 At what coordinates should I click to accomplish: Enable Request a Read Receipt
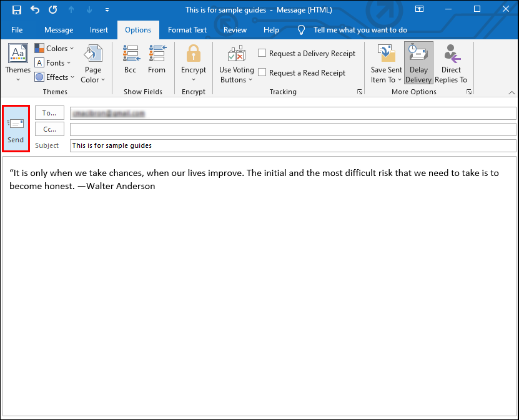262,73
